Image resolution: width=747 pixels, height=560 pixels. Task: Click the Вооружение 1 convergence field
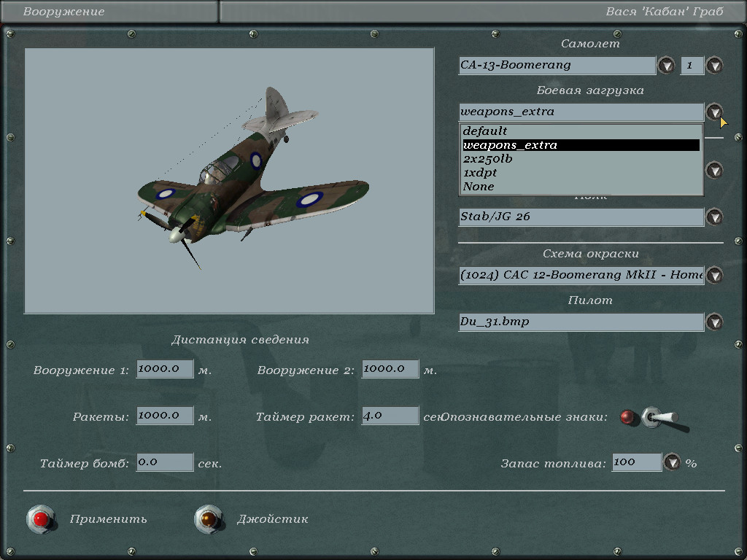coord(165,368)
